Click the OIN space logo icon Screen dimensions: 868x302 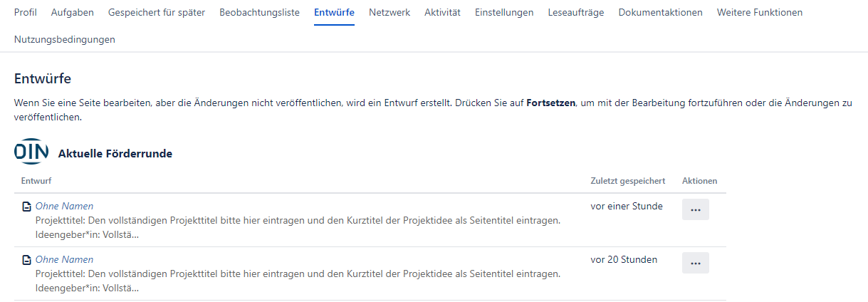31,152
